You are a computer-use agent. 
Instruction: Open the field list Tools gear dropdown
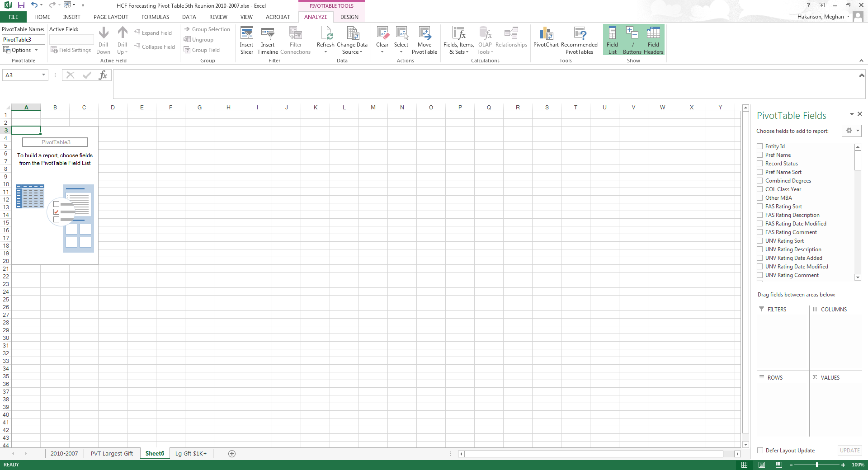point(852,131)
